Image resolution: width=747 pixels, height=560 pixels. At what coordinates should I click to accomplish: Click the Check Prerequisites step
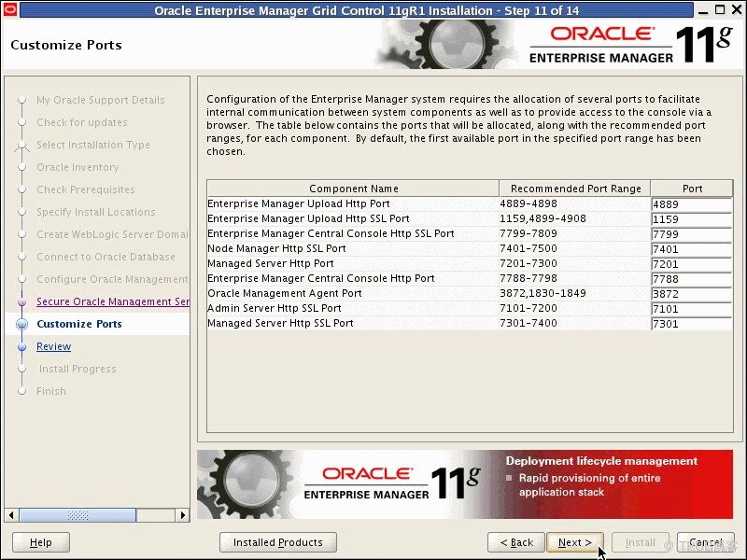pos(86,189)
